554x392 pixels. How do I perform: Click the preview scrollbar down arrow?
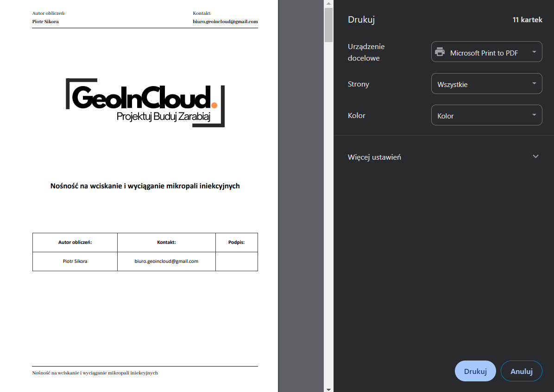(x=328, y=389)
